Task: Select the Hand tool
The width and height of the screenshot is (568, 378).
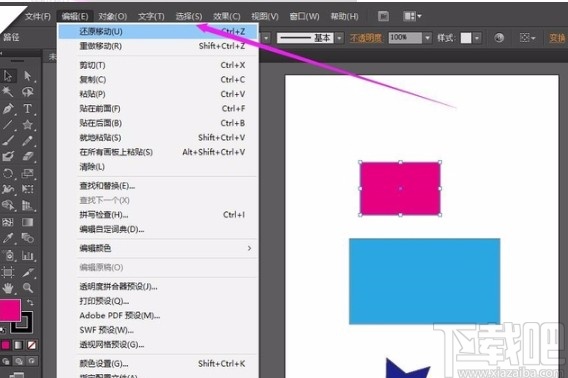Action: pos(8,288)
